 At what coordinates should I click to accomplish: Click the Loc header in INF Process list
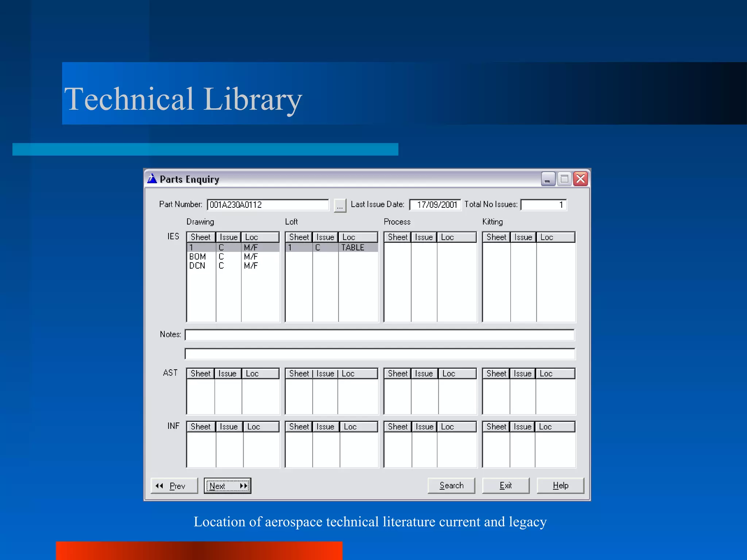(457, 427)
